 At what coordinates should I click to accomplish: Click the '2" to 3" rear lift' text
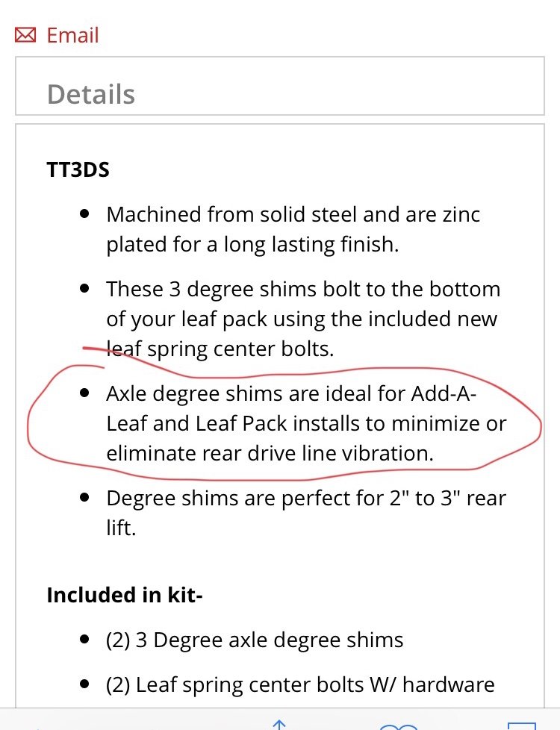[x=306, y=513]
